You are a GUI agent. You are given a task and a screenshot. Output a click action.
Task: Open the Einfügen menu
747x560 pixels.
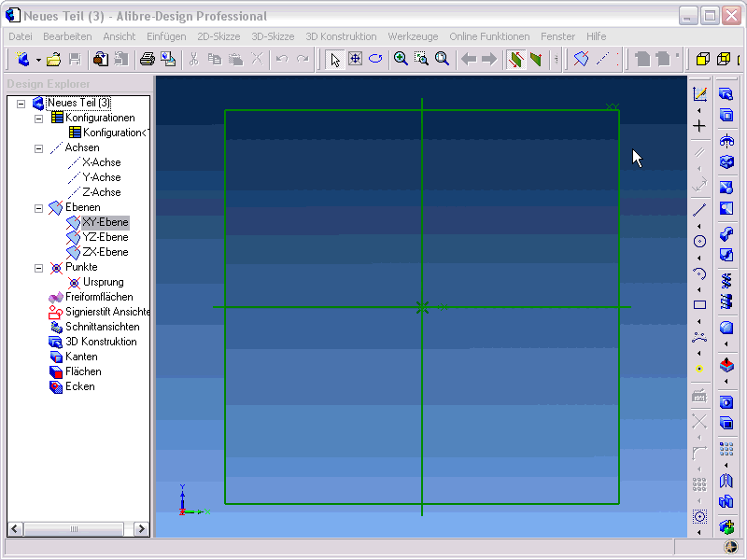166,36
